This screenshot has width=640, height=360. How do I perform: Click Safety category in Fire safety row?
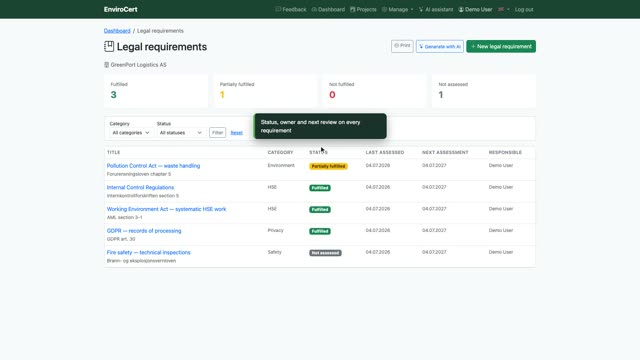point(275,252)
